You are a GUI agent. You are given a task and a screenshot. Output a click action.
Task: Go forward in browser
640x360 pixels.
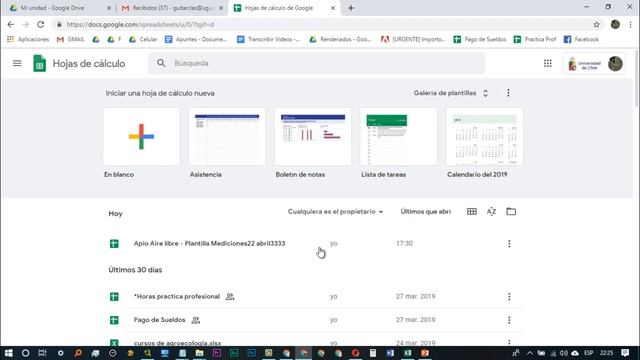point(25,24)
